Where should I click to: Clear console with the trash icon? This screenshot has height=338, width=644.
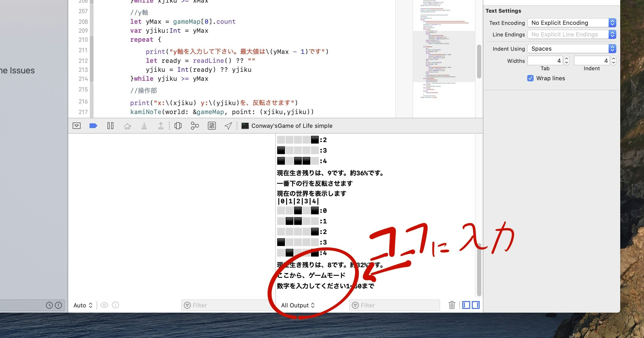coord(452,305)
